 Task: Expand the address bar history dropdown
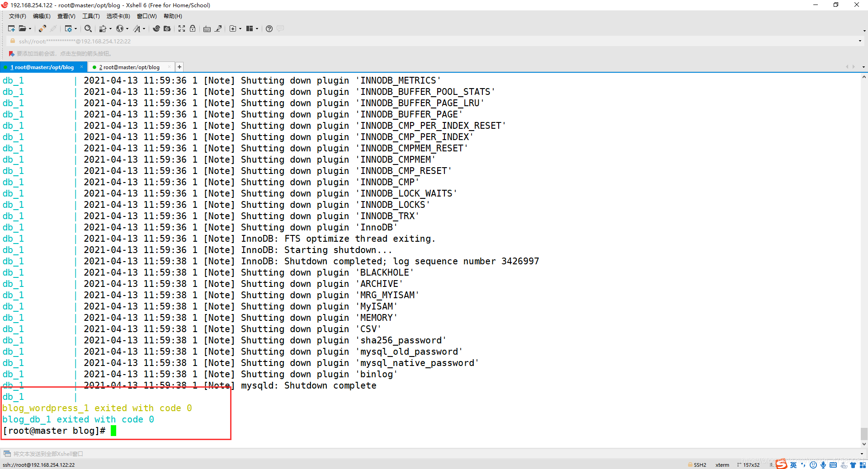[860, 41]
